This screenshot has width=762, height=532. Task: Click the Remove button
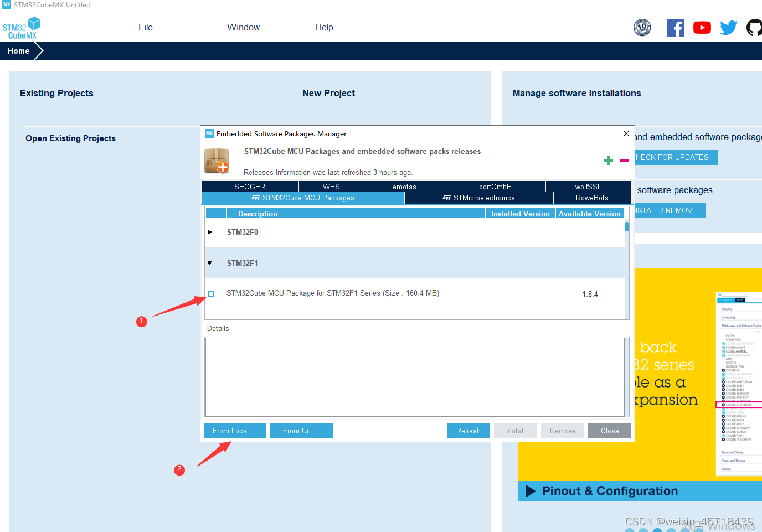pyautogui.click(x=563, y=431)
